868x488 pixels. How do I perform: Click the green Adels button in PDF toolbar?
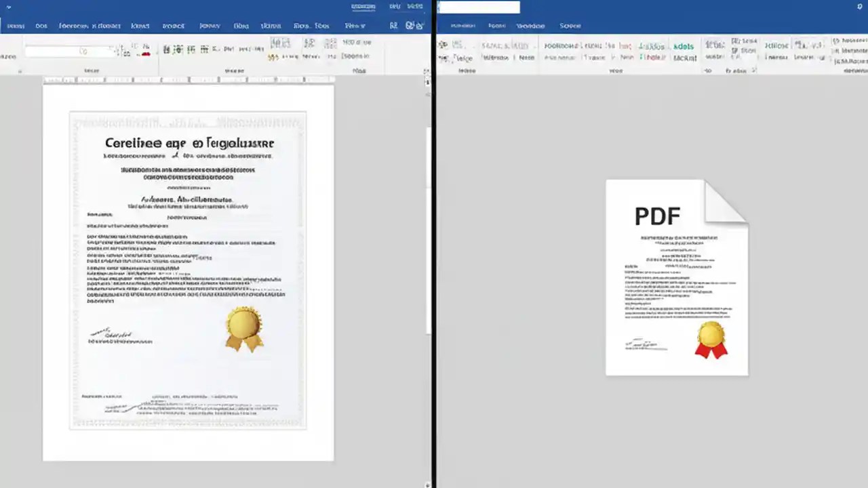click(683, 46)
